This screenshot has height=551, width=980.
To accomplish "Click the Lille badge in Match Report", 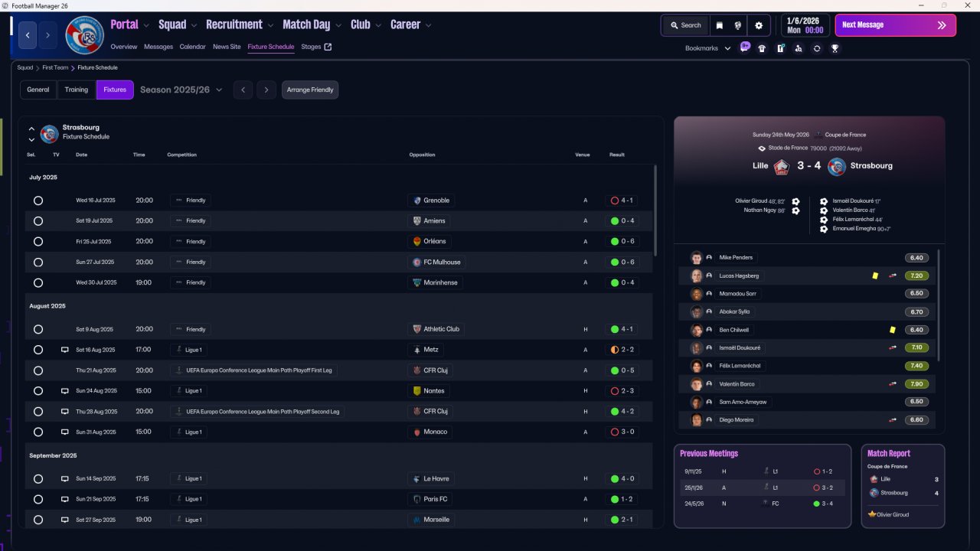I will (x=874, y=479).
